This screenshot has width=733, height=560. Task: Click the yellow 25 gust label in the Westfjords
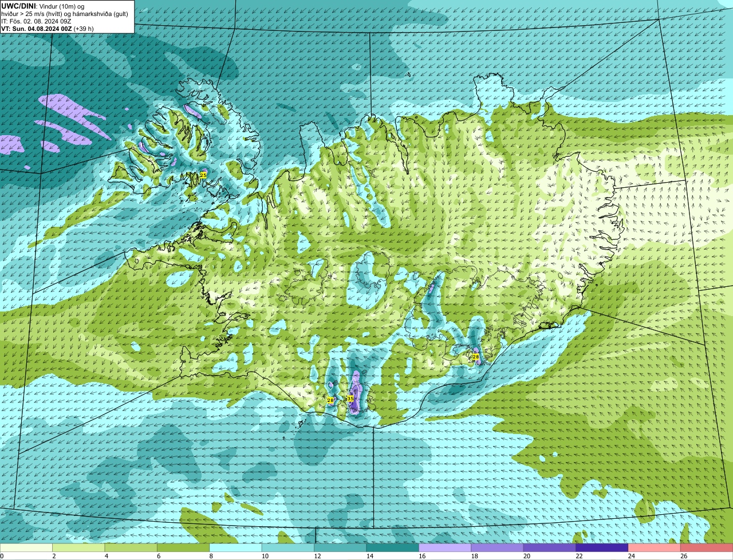click(203, 175)
